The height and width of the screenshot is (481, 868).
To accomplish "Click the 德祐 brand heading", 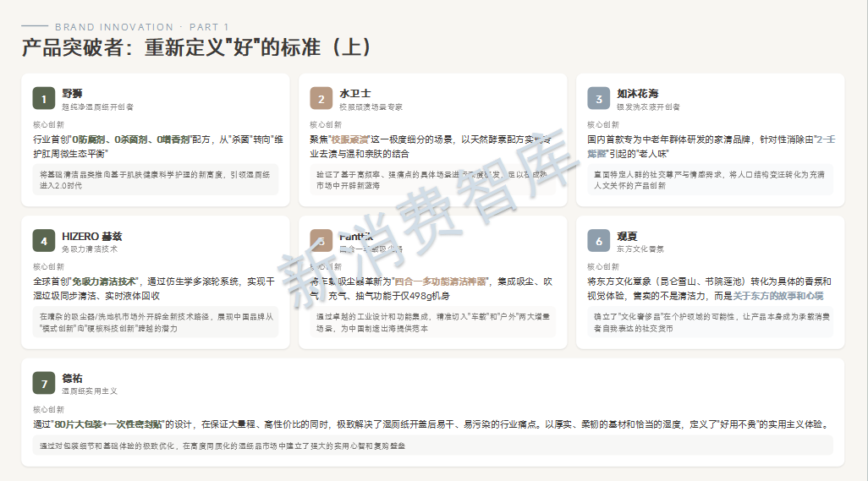I will [x=72, y=378].
